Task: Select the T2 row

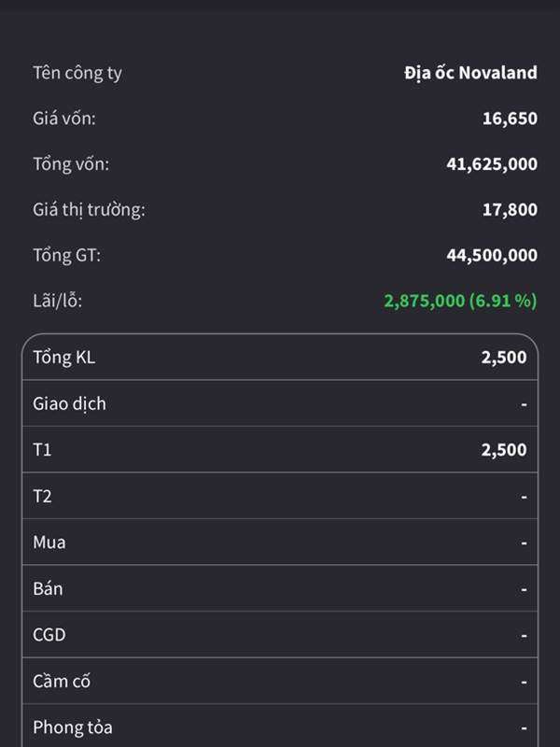Action: pyautogui.click(x=280, y=496)
